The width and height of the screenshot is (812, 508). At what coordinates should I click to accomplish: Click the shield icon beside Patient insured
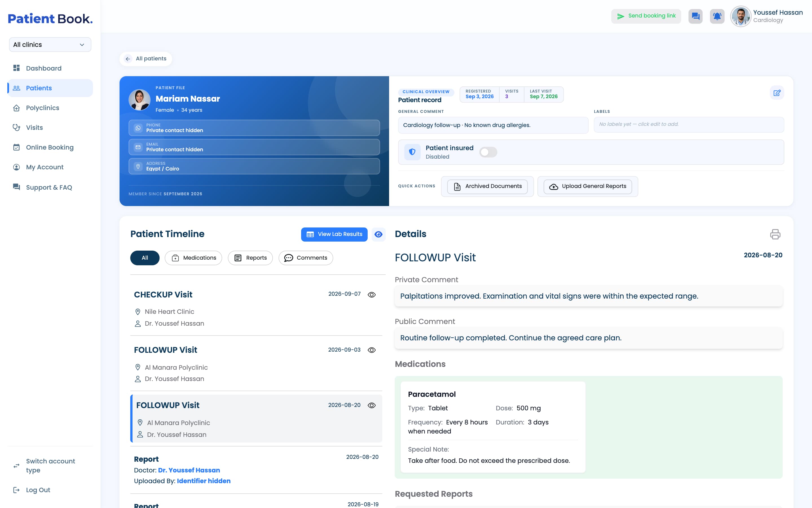[412, 152]
